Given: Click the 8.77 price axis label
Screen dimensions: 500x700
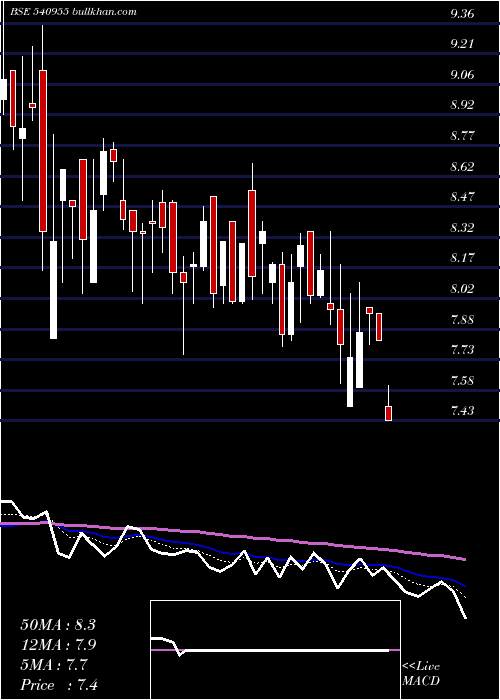Looking at the screenshot, I should pos(462,136).
